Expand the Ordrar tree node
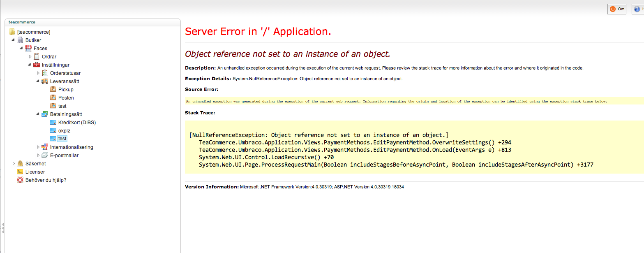 coord(30,56)
